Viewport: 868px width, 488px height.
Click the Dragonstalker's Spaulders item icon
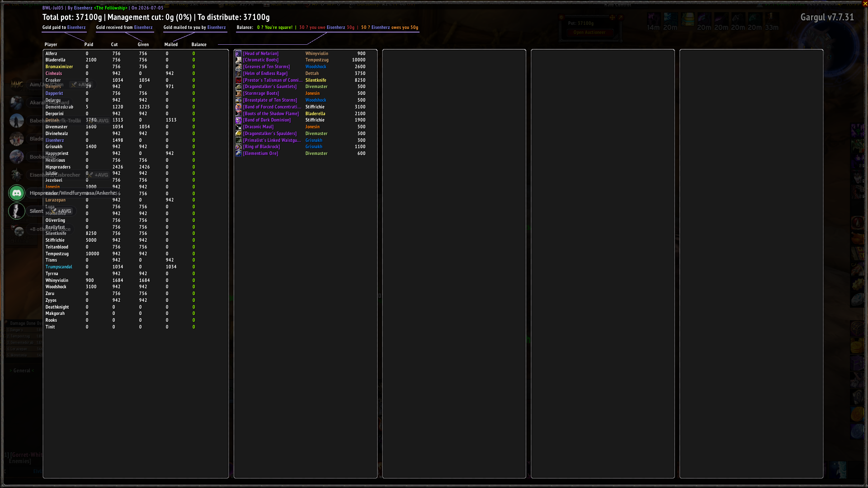238,134
